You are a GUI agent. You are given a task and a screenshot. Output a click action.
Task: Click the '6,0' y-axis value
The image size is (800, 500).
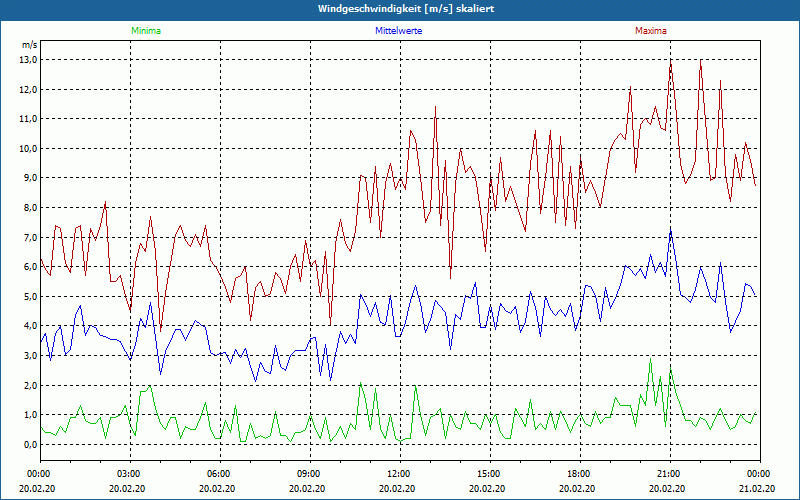pyautogui.click(x=31, y=267)
